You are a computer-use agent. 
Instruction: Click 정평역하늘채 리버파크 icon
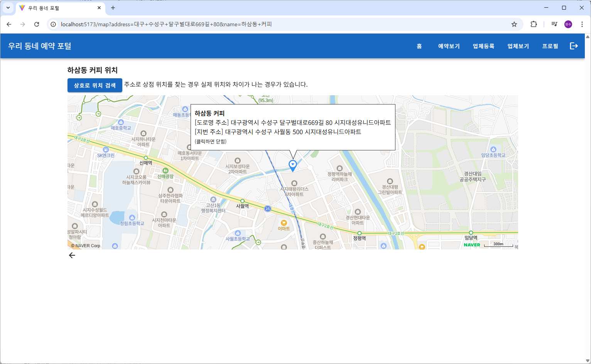point(339,168)
